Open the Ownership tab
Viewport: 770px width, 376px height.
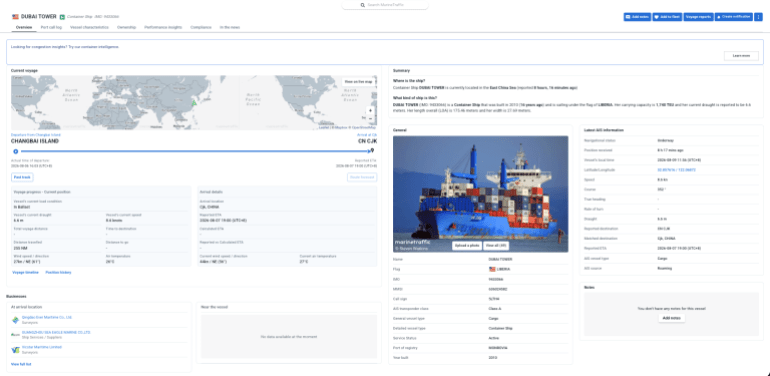point(126,27)
